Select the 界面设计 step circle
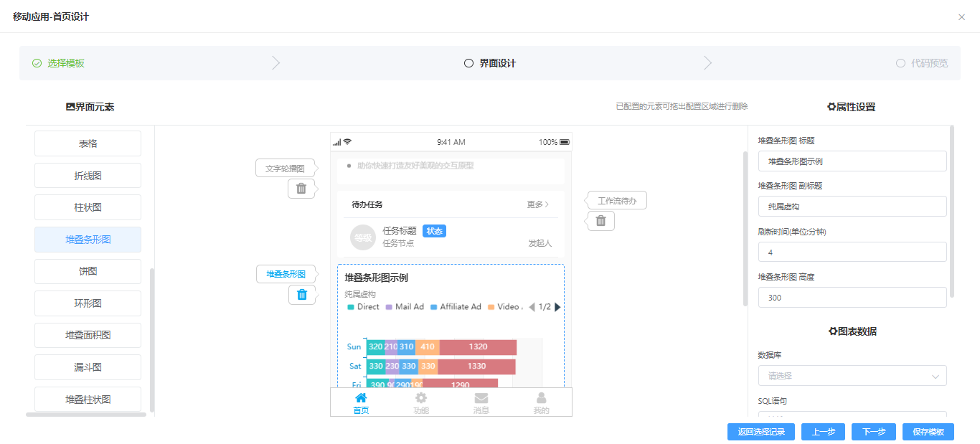Screen dimensions: 980x444 470,63
